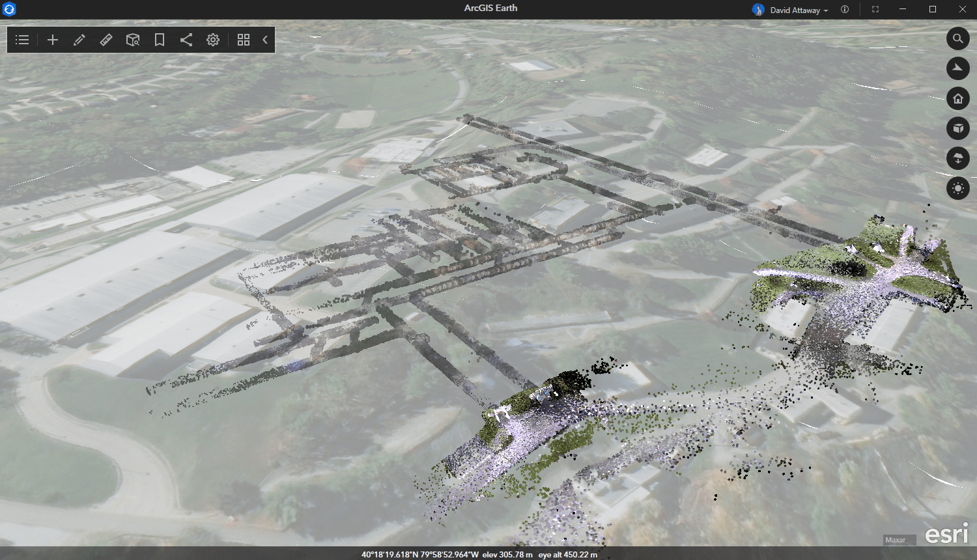Click the Add Data plus icon
The height and width of the screenshot is (560, 977).
pos(53,40)
